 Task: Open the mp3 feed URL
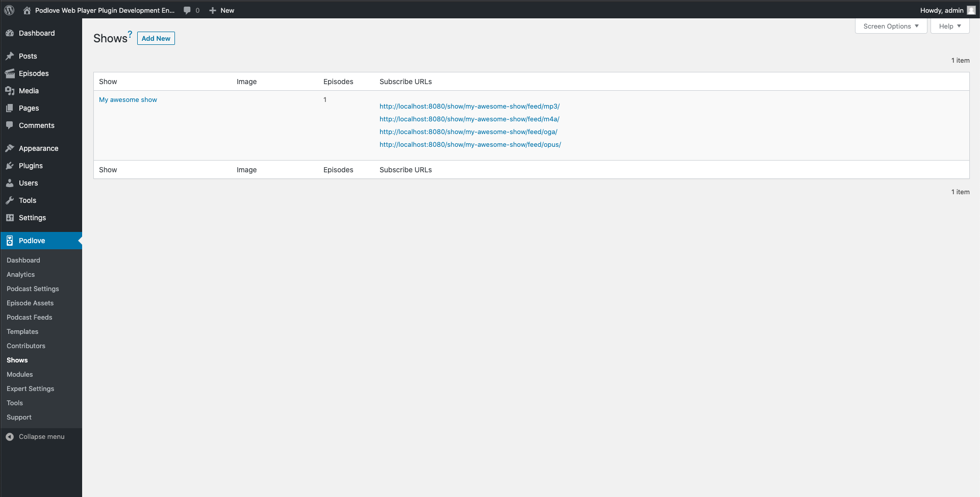coord(469,106)
